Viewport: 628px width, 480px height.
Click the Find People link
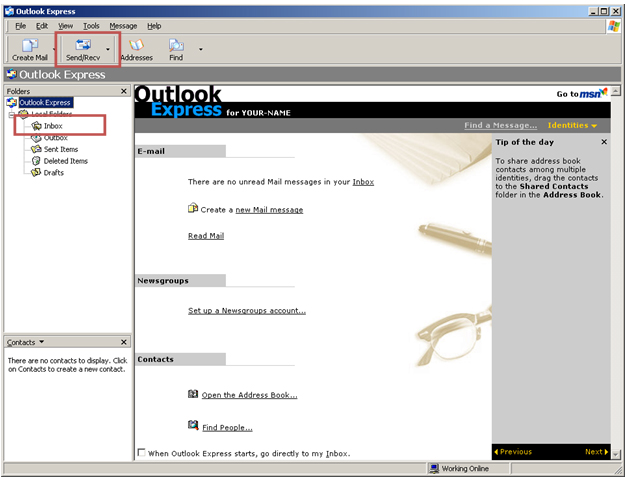coord(227,428)
